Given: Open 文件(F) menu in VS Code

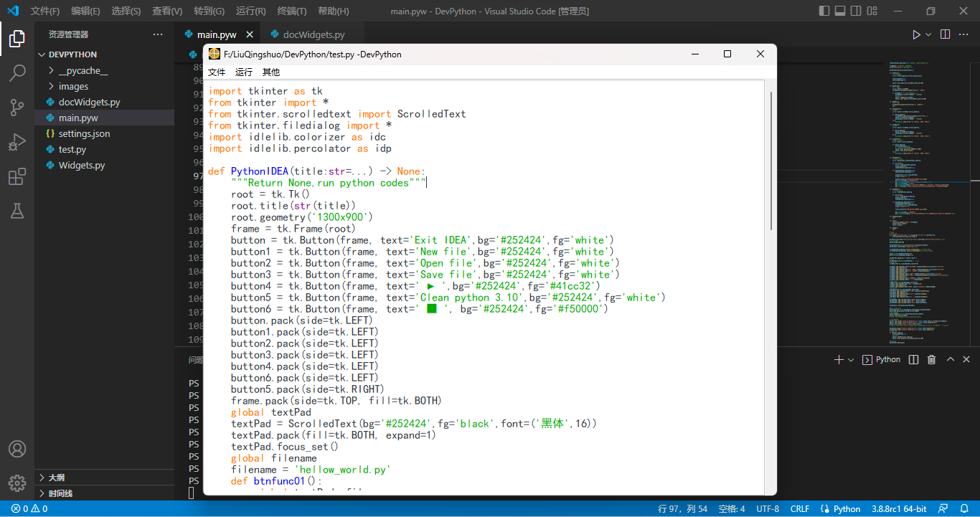Looking at the screenshot, I should (x=45, y=11).
